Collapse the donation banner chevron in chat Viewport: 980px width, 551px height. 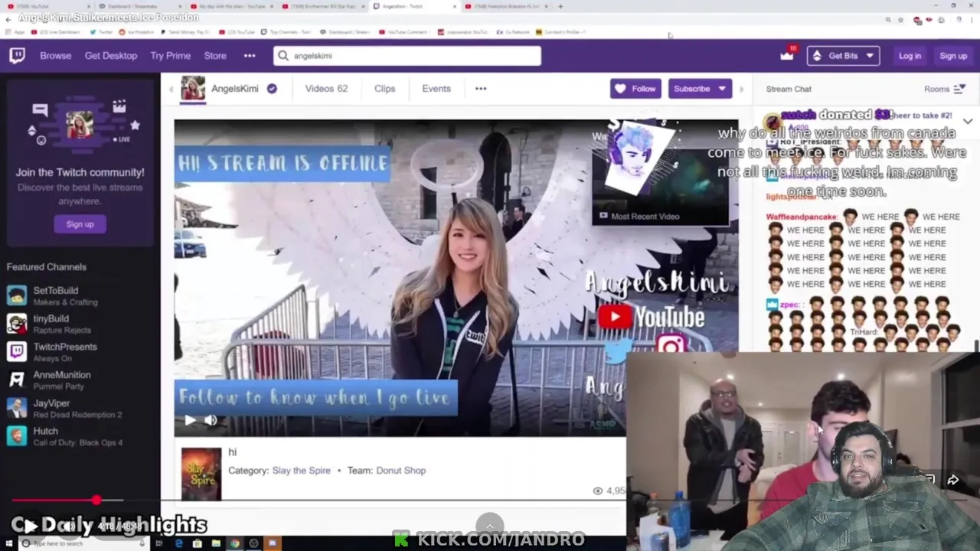click(x=968, y=122)
